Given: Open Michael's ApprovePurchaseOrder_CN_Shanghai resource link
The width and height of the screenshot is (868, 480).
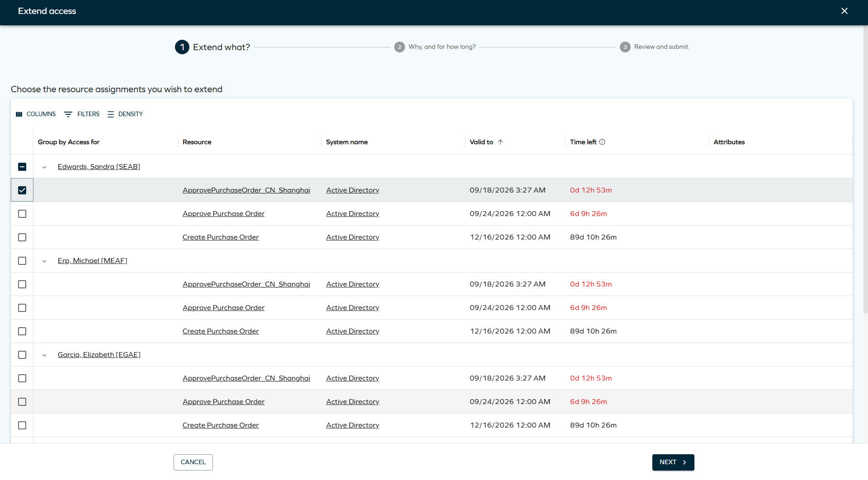Looking at the screenshot, I should 246,284.
